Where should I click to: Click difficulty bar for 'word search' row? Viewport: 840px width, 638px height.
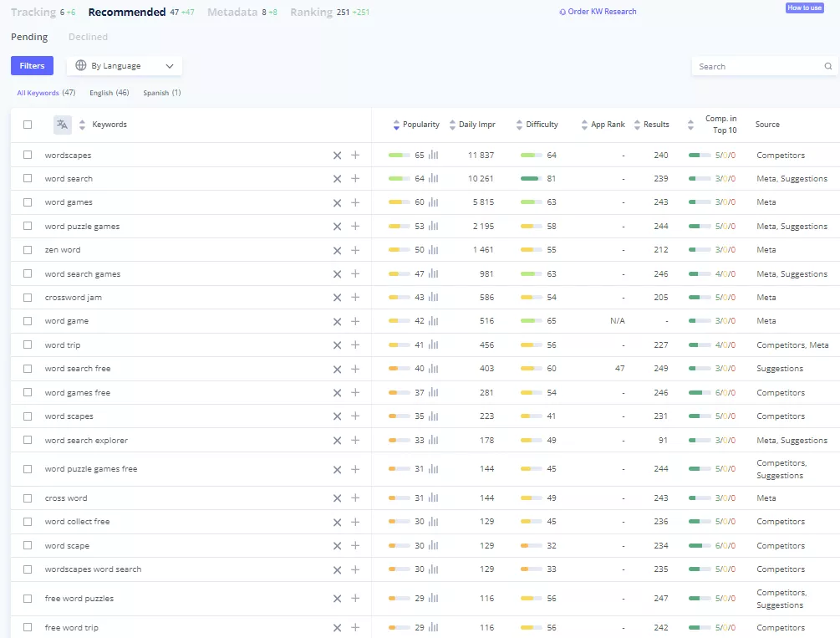click(531, 179)
